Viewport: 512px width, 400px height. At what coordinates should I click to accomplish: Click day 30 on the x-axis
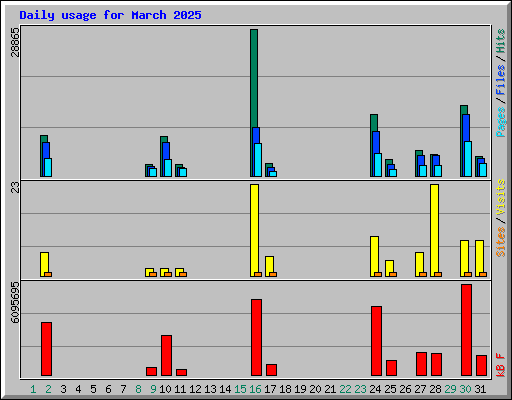coord(465,389)
